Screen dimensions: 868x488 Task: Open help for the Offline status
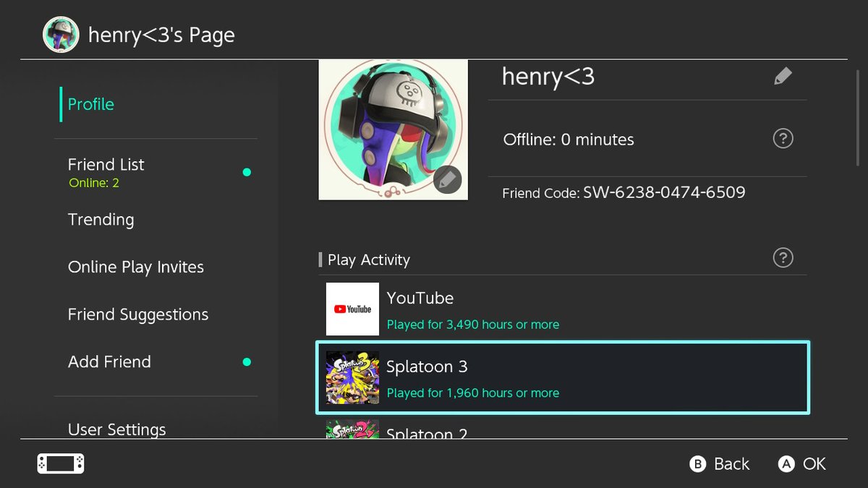click(x=783, y=139)
